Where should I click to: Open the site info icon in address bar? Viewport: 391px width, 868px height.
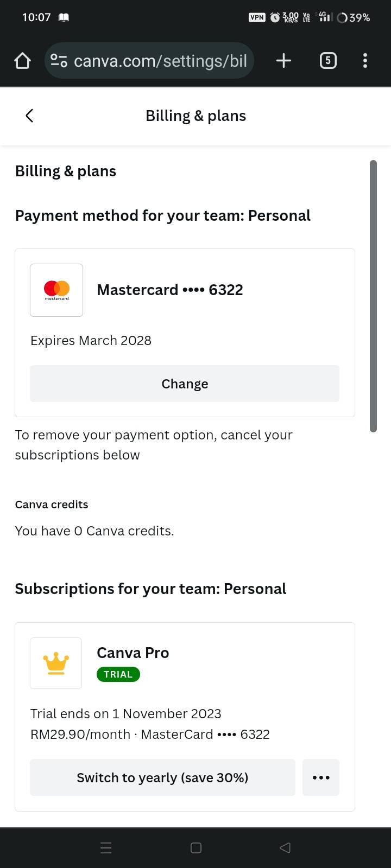pos(59,61)
